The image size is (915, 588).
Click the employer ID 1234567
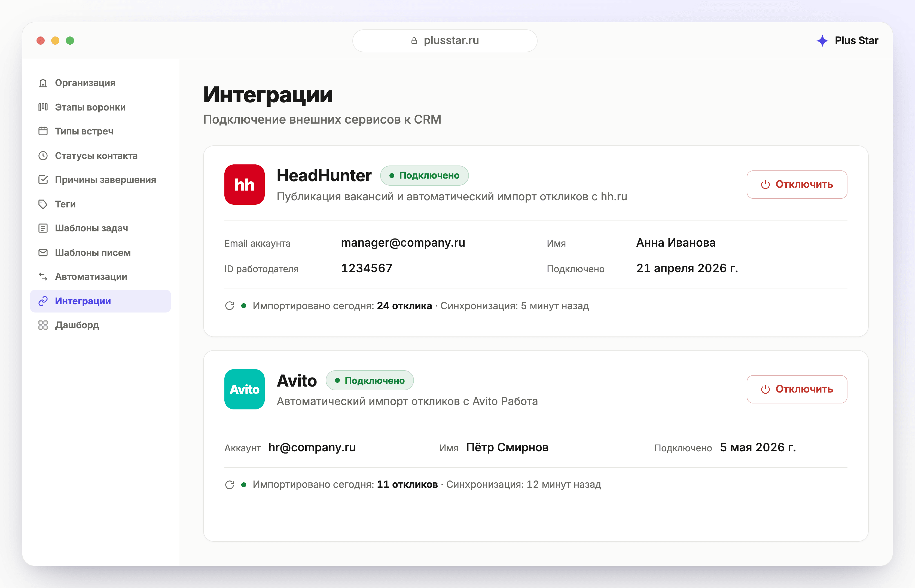pyautogui.click(x=367, y=268)
